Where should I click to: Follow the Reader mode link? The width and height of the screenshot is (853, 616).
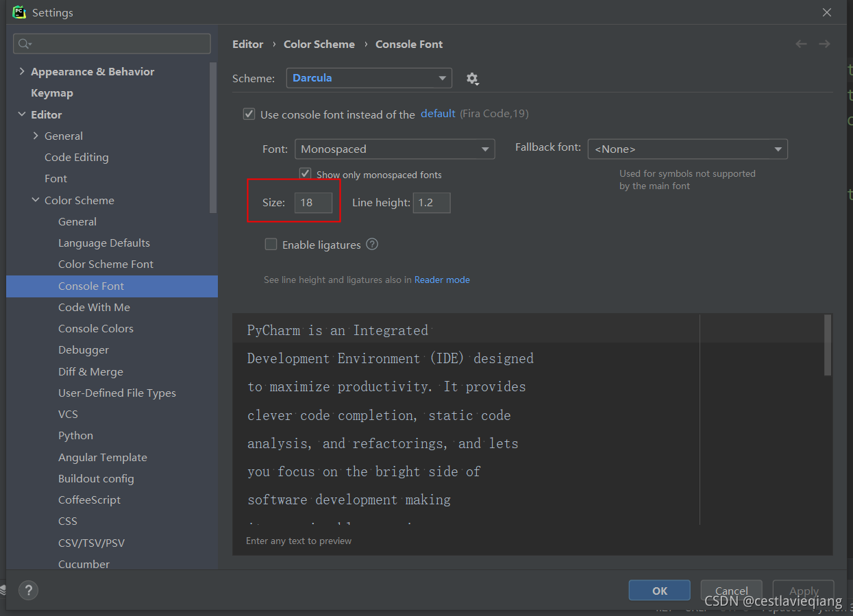pos(442,280)
